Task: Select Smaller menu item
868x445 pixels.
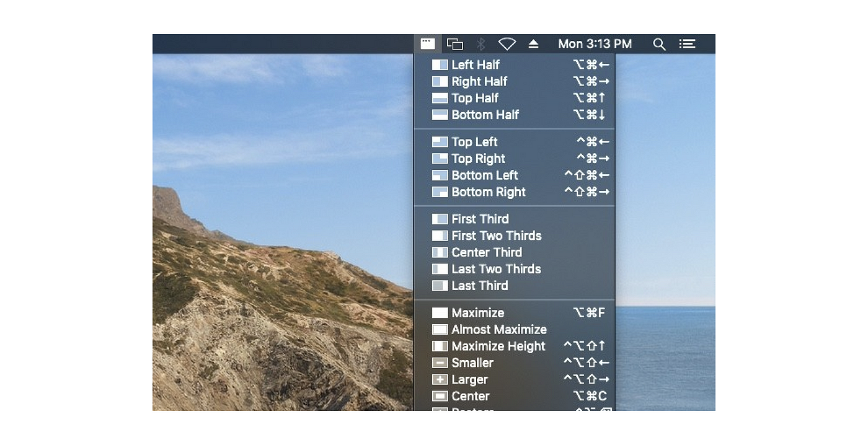Action: [514, 363]
